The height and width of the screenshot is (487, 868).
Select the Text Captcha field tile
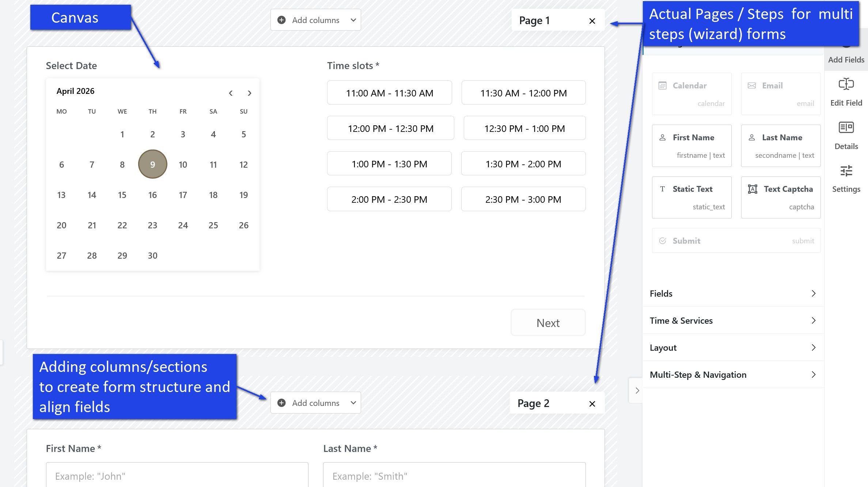click(x=781, y=197)
